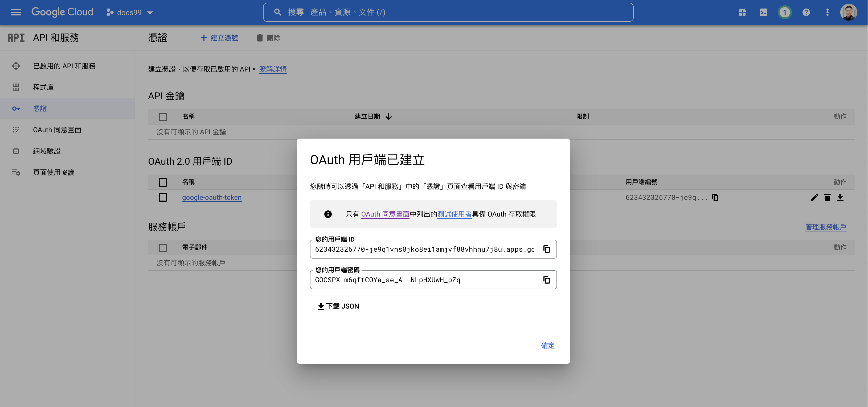868x407 pixels.
Task: Sort by creation date arrow
Action: click(388, 117)
